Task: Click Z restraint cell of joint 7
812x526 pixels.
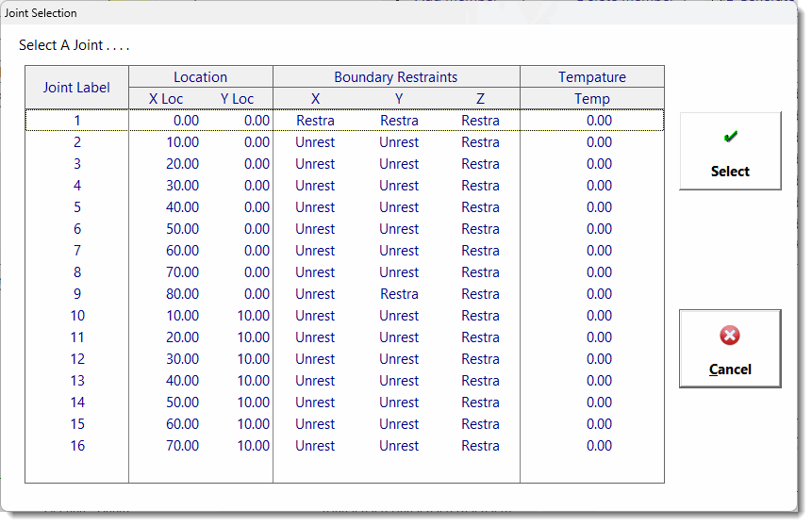Action: [x=480, y=251]
